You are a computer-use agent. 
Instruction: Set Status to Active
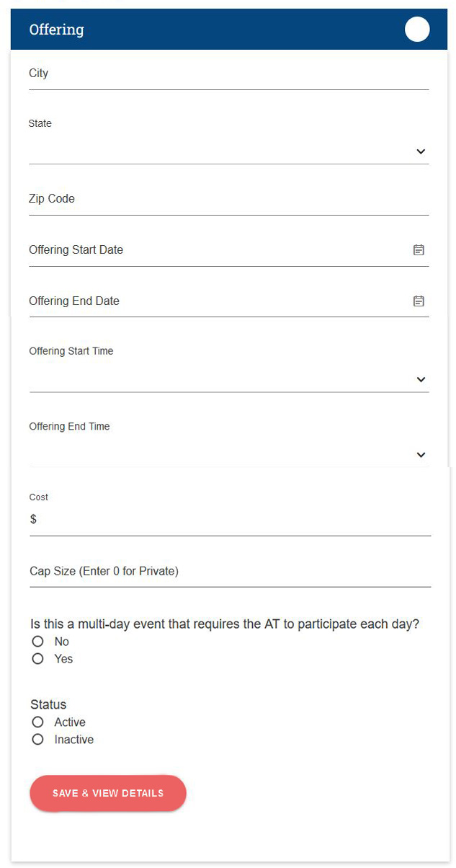(38, 722)
